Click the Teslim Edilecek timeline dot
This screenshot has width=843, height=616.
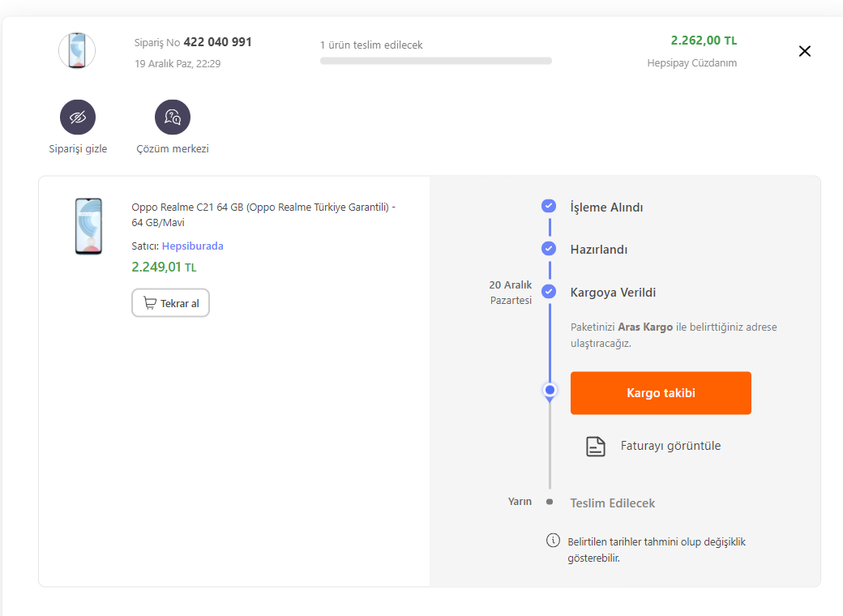pyautogui.click(x=550, y=503)
